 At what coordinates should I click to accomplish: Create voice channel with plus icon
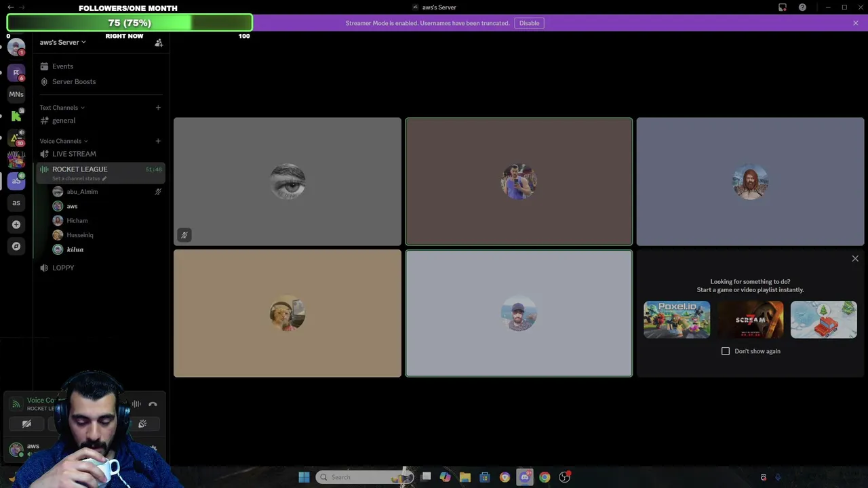coord(158,141)
